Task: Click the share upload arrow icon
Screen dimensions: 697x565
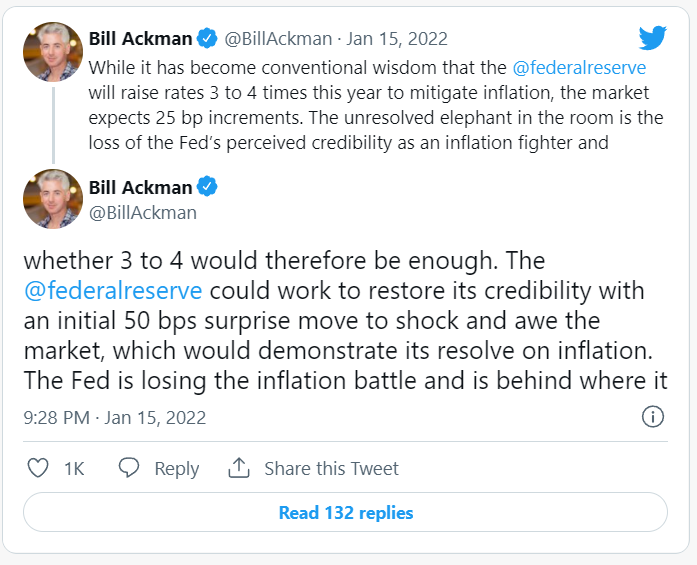Action: [x=239, y=468]
